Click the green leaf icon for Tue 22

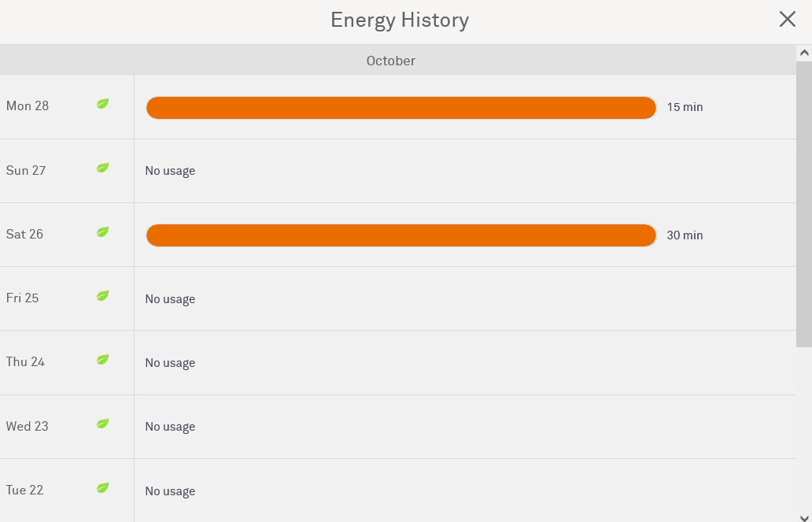tap(102, 488)
